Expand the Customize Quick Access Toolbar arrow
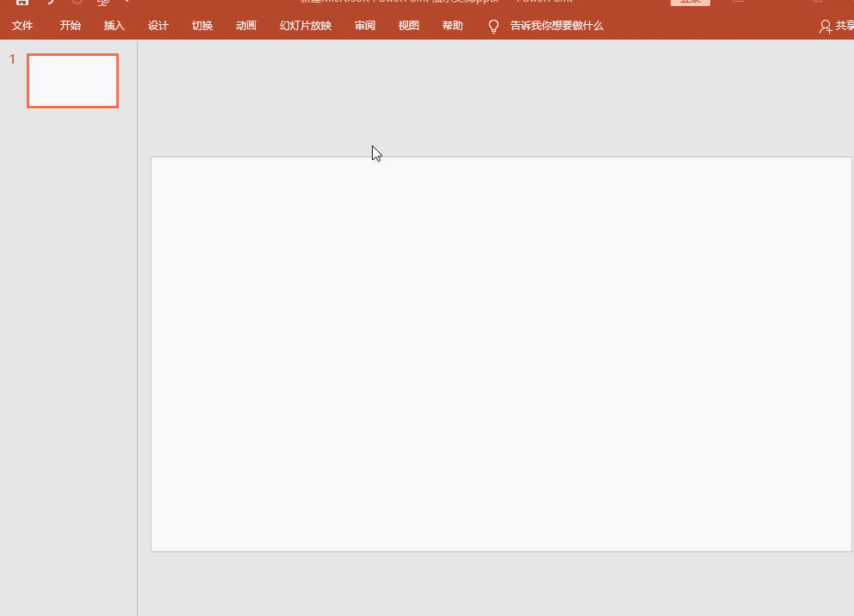 127,3
